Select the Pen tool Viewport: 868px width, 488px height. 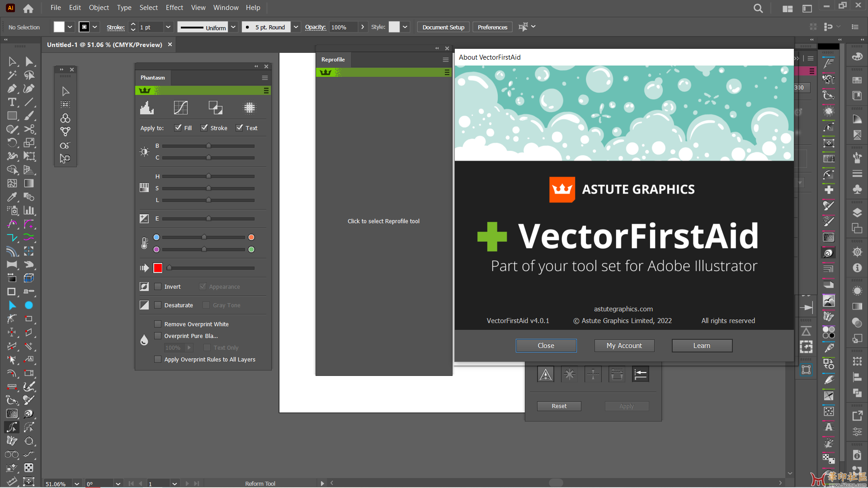point(12,89)
